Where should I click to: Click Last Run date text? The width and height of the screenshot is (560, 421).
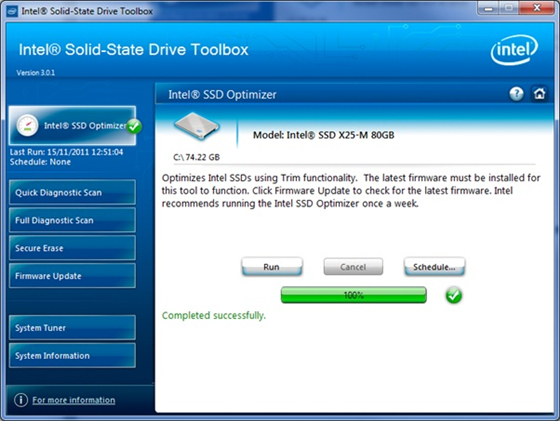click(66, 152)
